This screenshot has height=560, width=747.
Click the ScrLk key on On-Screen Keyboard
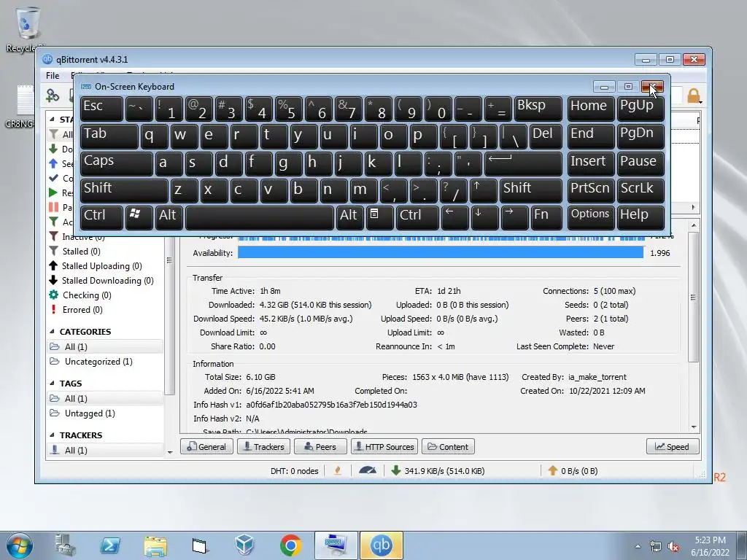click(640, 190)
